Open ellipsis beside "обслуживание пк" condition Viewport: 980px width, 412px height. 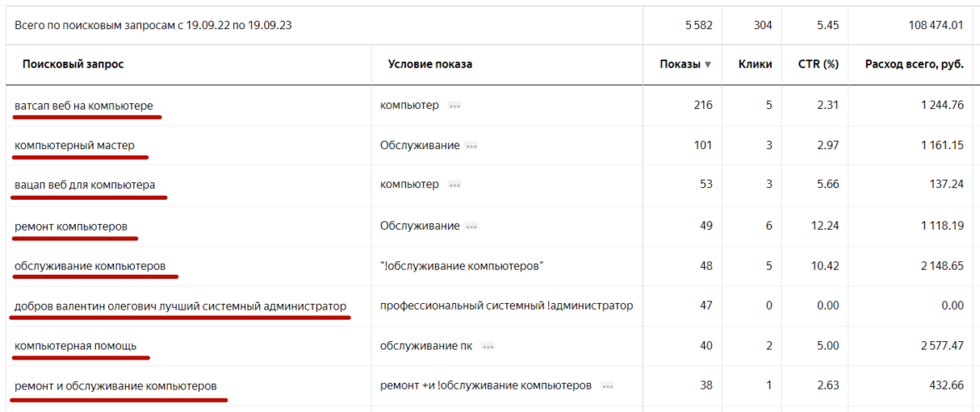click(x=488, y=346)
